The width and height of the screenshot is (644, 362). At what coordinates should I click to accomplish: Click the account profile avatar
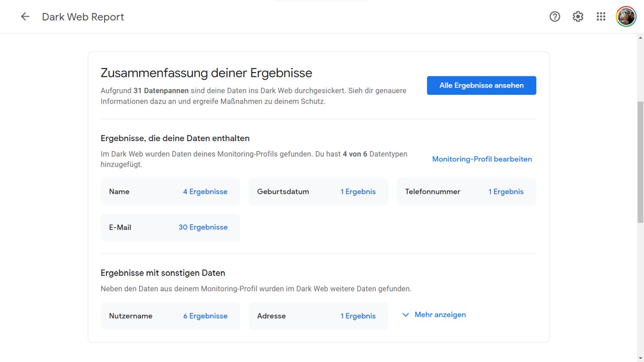[626, 17]
